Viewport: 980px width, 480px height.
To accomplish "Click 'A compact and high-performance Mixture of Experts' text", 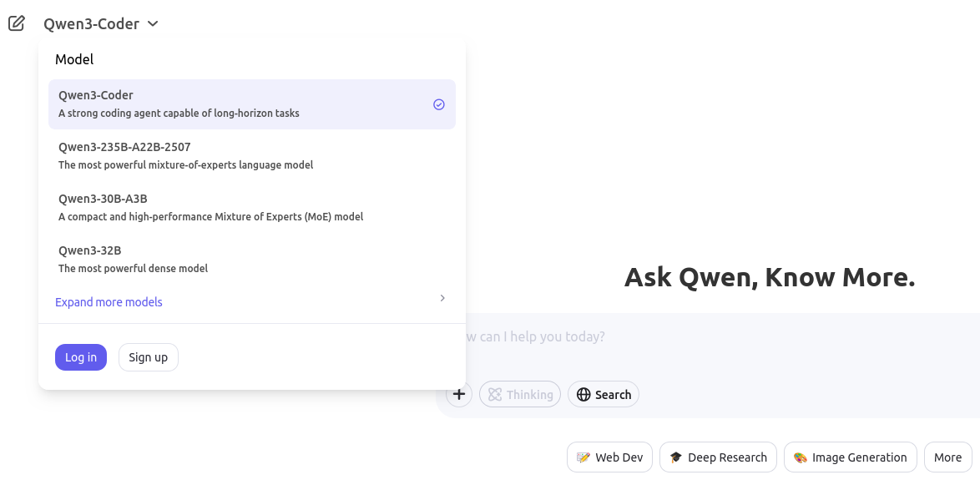I will click(210, 217).
